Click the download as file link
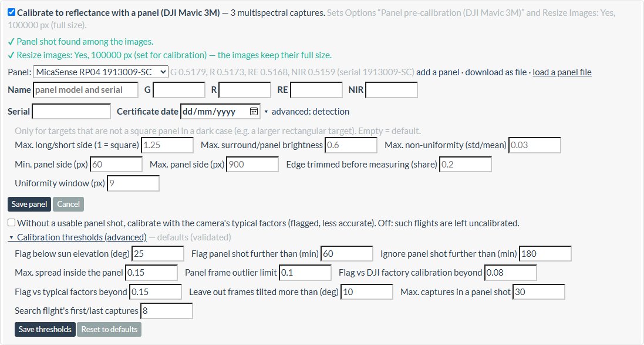The width and height of the screenshot is (644, 345). pyautogui.click(x=495, y=72)
